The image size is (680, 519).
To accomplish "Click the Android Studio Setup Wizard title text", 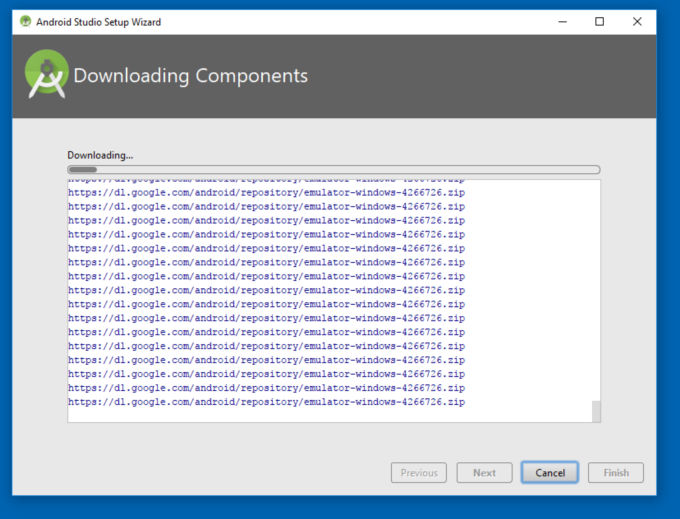I will pyautogui.click(x=98, y=22).
